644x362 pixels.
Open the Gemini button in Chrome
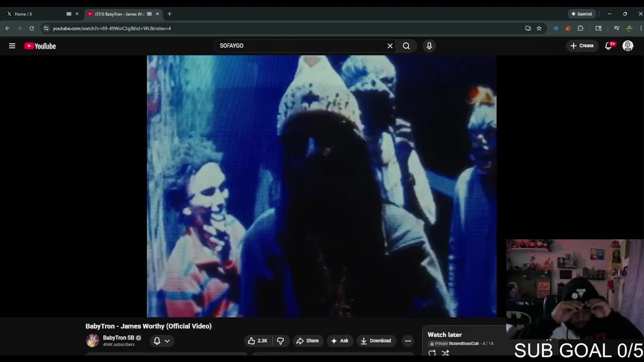581,14
